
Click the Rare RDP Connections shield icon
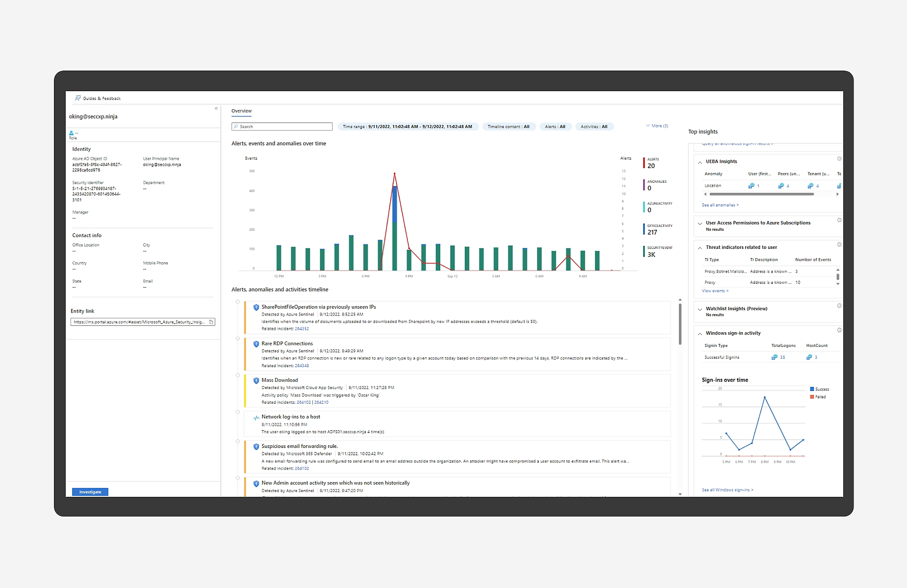pos(256,344)
